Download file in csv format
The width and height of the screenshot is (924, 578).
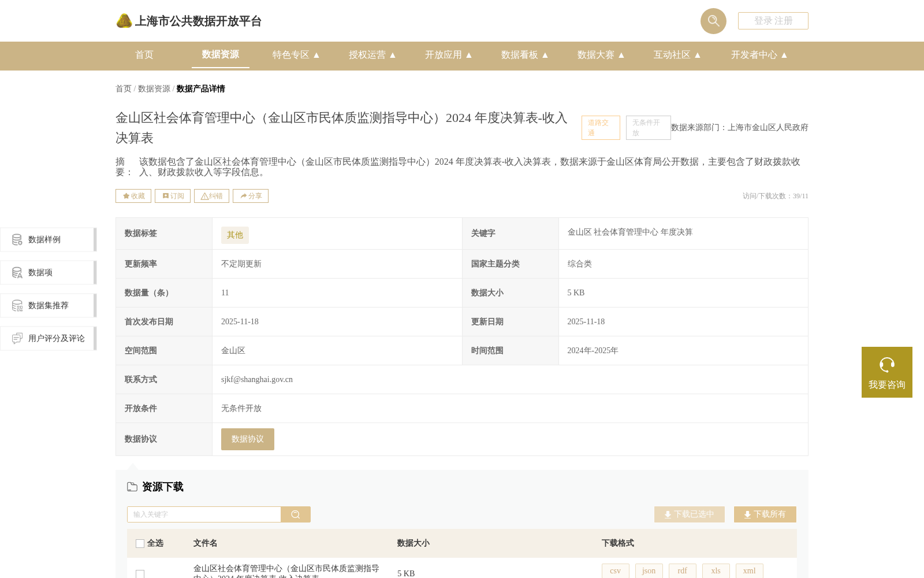[616, 570]
